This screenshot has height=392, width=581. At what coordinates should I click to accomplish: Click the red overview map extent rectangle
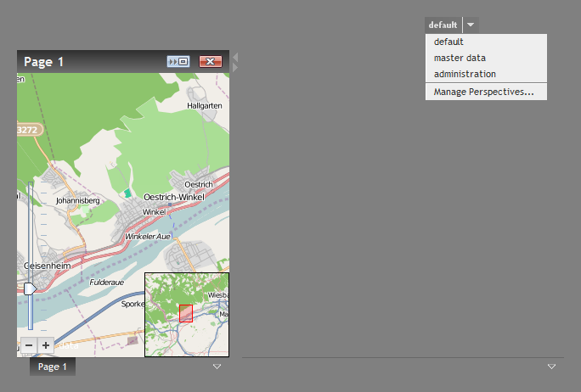[186, 313]
